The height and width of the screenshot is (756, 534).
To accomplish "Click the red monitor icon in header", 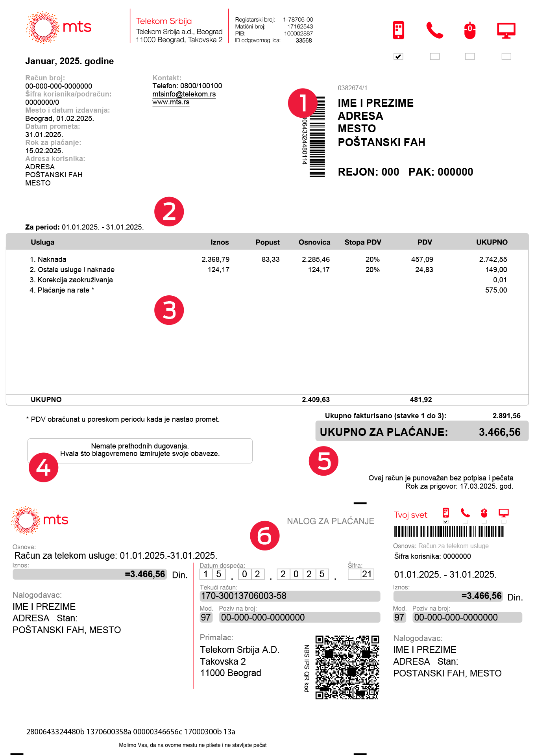I will tap(506, 30).
